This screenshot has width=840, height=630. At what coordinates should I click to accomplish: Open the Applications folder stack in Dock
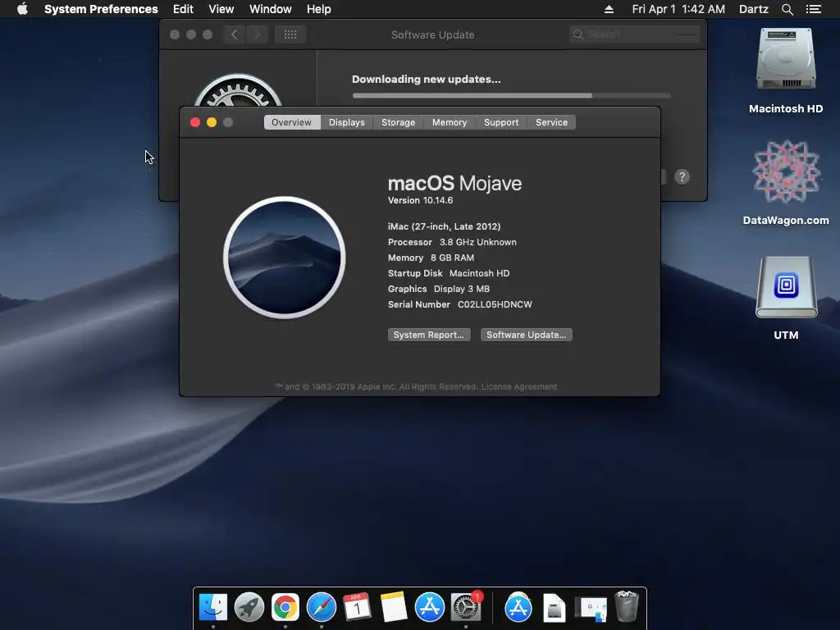[518, 607]
